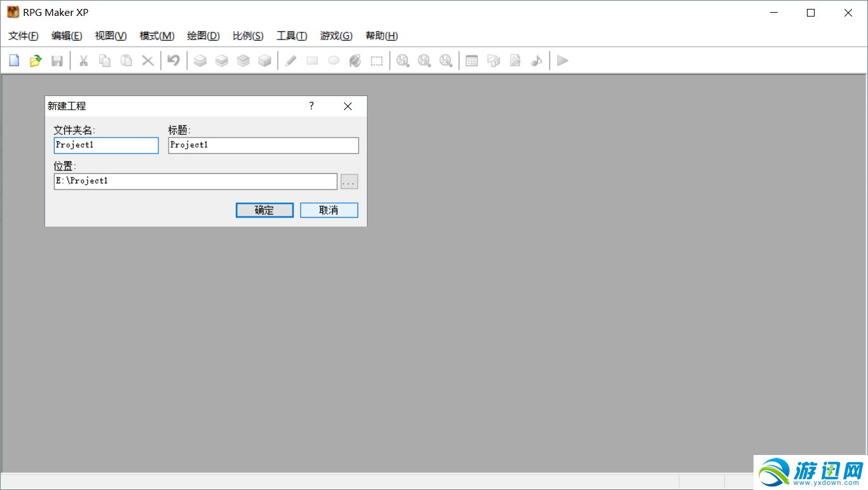Screen dimensions: 868x490
Task: Open the 比例(S) menu
Action: (248, 36)
